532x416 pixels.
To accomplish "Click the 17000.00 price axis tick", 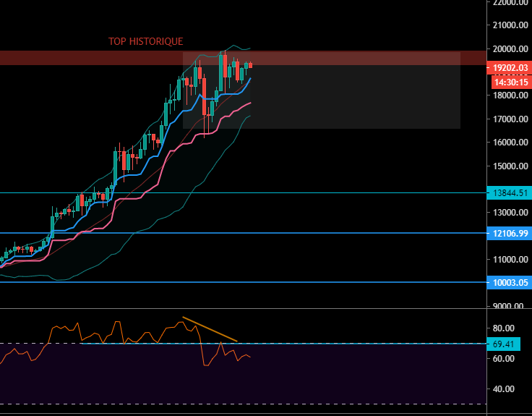I will pyautogui.click(x=510, y=119).
